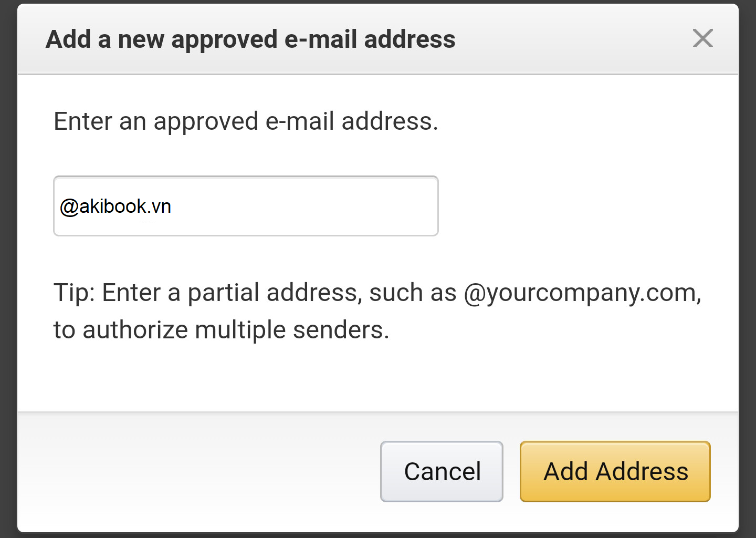756x538 pixels.
Task: Click the @yourcompany.com example in the tip
Action: 580,293
